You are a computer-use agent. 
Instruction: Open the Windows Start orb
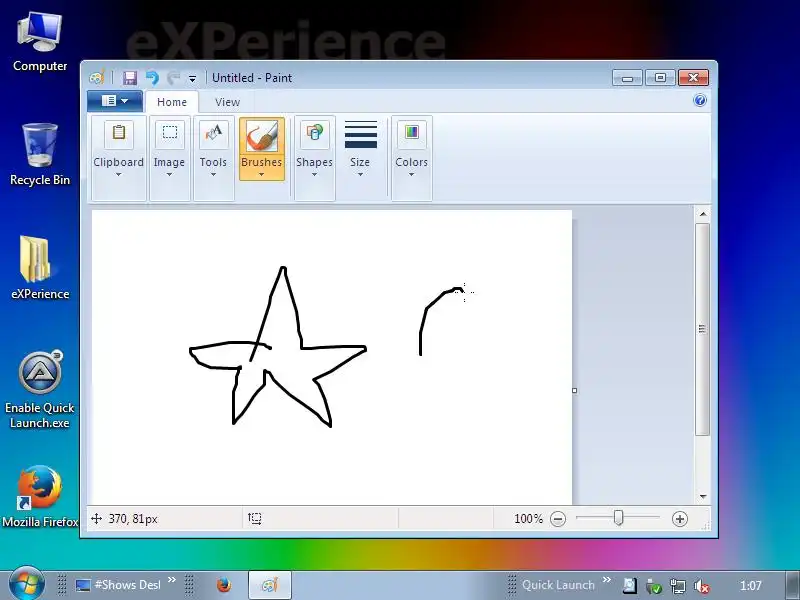27,583
